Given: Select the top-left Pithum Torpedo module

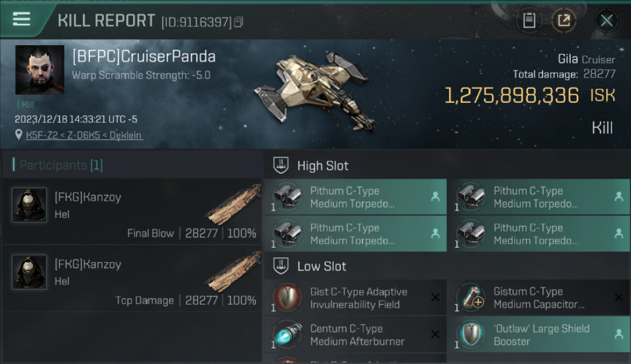Looking at the screenshot, I should click(x=355, y=197).
